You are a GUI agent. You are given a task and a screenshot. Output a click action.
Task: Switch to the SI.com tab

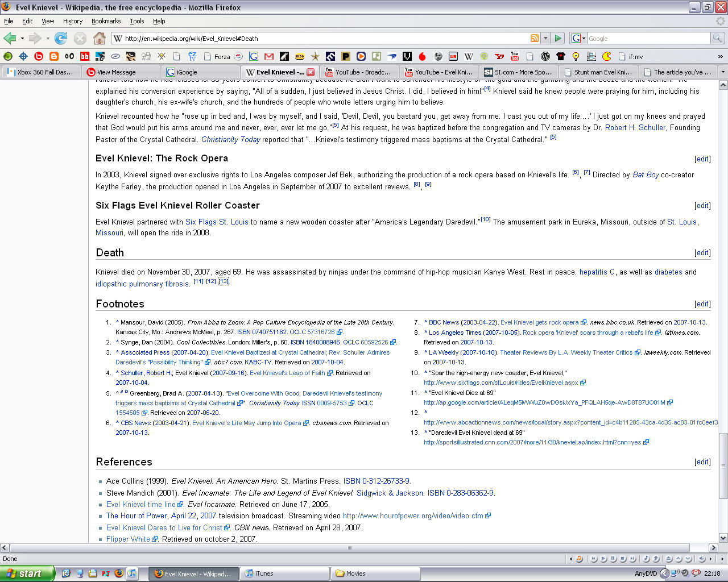pos(519,72)
